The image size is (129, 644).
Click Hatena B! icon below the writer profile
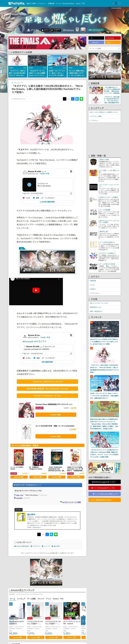(51, 535)
